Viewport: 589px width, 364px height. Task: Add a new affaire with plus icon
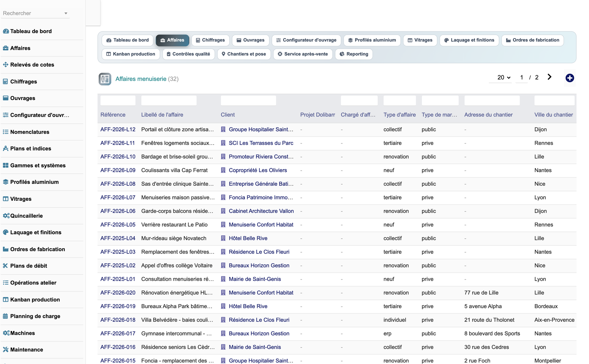570,78
